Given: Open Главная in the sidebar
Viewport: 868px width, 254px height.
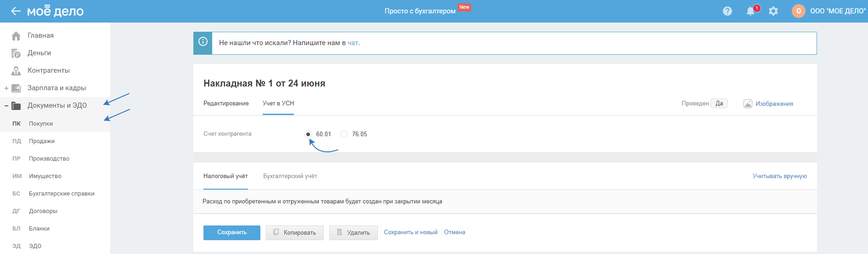Looking at the screenshot, I should 40,35.
